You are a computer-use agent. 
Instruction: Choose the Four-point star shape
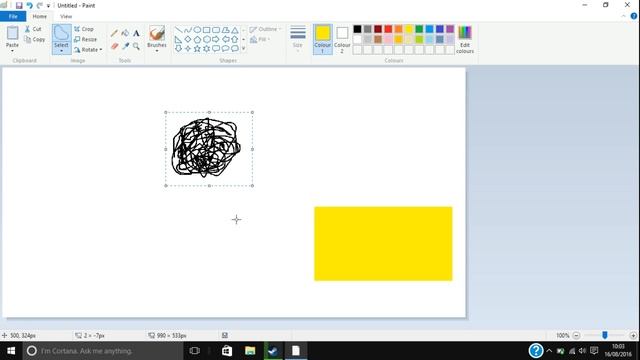point(188,49)
